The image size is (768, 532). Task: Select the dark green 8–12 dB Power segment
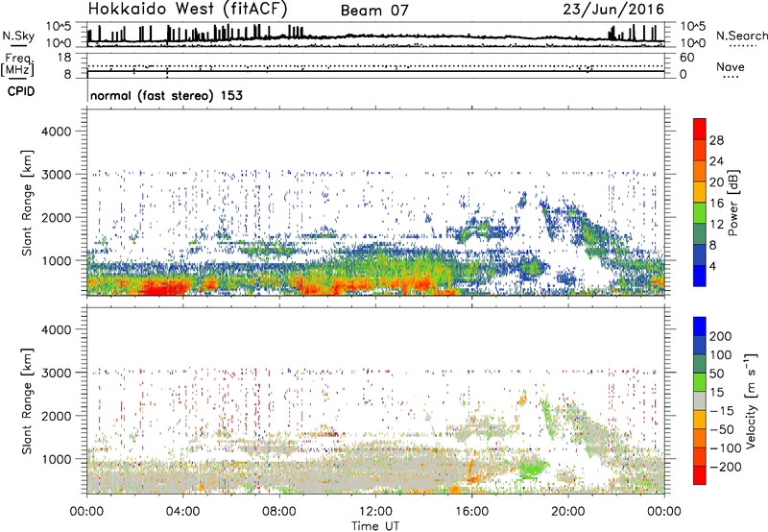point(700,234)
